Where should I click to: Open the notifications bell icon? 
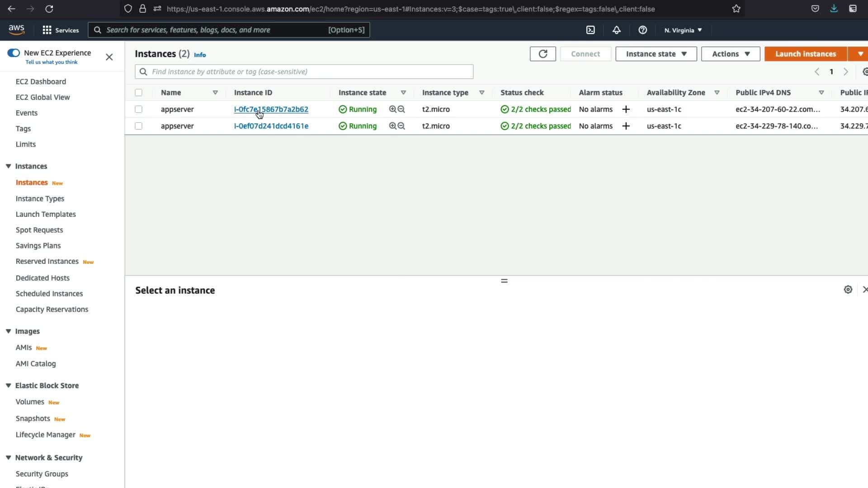click(x=616, y=30)
